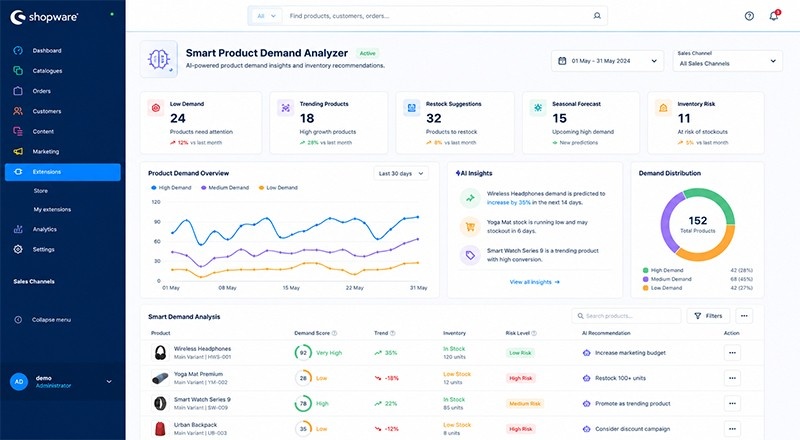
Task: Open Urban Backpack row action menu
Action: pos(732,429)
